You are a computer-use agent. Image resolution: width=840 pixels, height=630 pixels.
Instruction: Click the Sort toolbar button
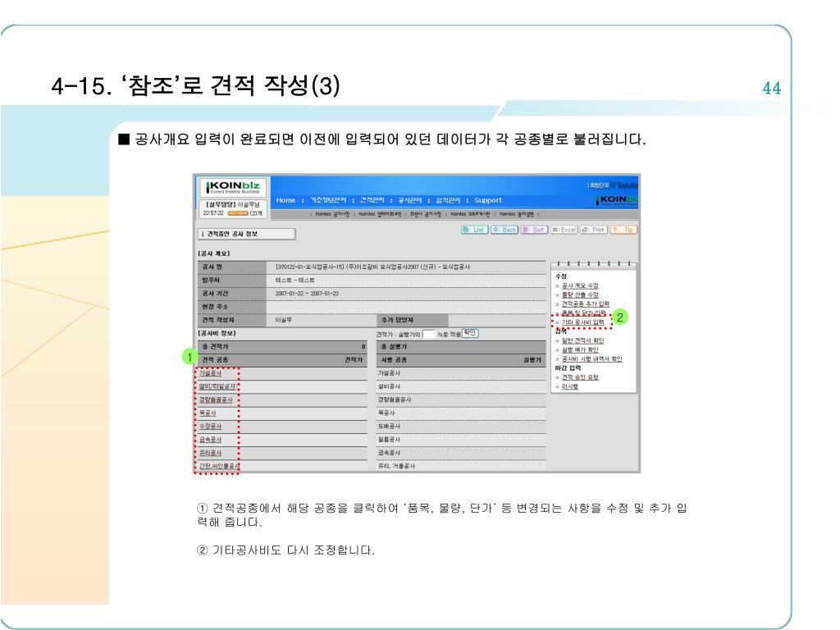534,230
